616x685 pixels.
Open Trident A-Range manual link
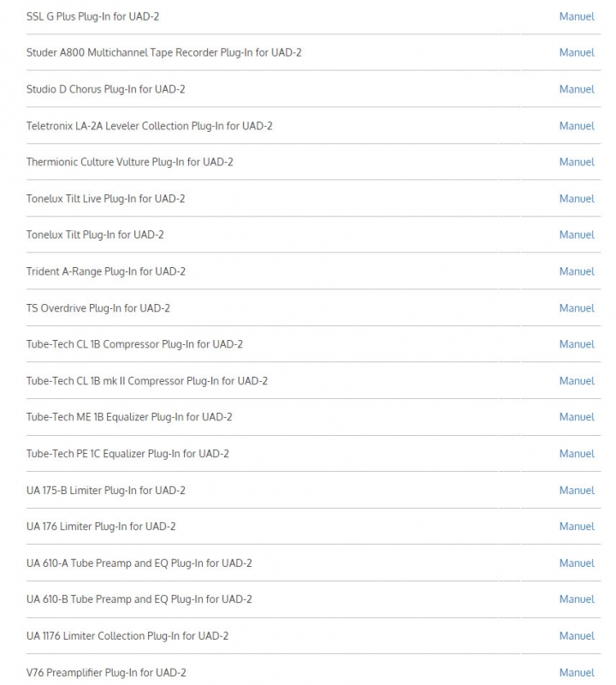tap(577, 271)
